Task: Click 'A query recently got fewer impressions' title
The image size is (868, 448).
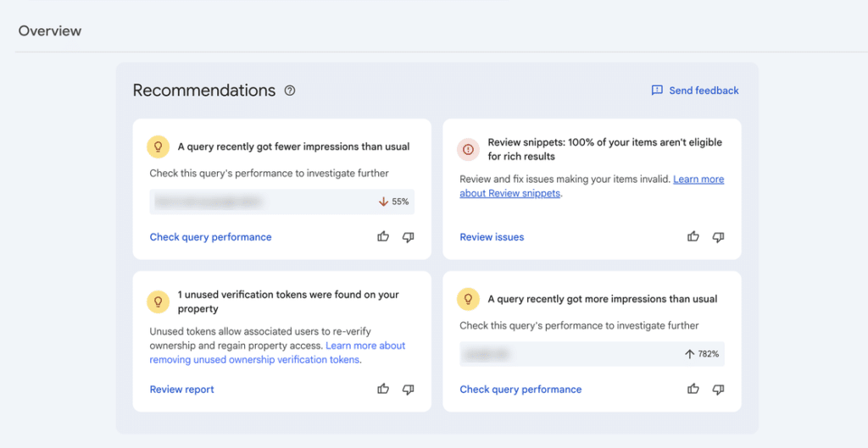Action: pos(293,147)
